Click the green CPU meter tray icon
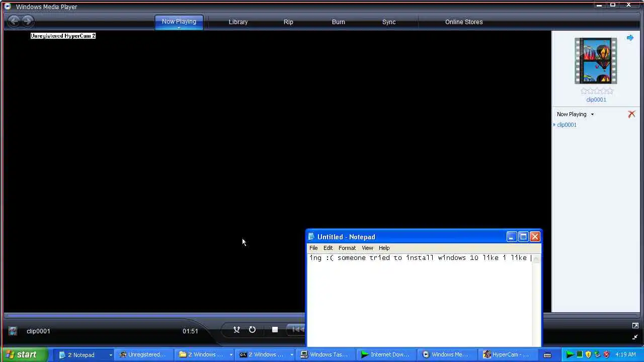The width and height of the screenshot is (644, 362). [580, 354]
